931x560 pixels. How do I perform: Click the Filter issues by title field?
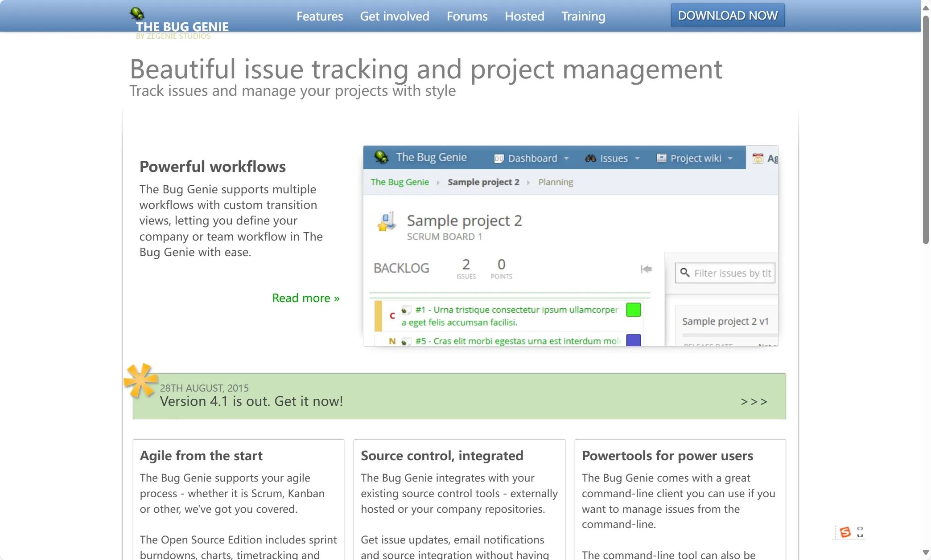point(732,273)
